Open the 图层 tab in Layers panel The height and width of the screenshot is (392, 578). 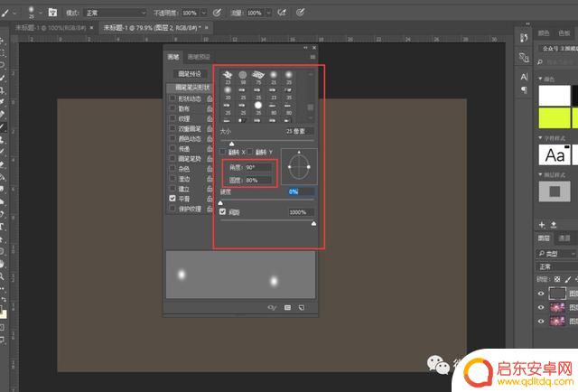point(544,238)
